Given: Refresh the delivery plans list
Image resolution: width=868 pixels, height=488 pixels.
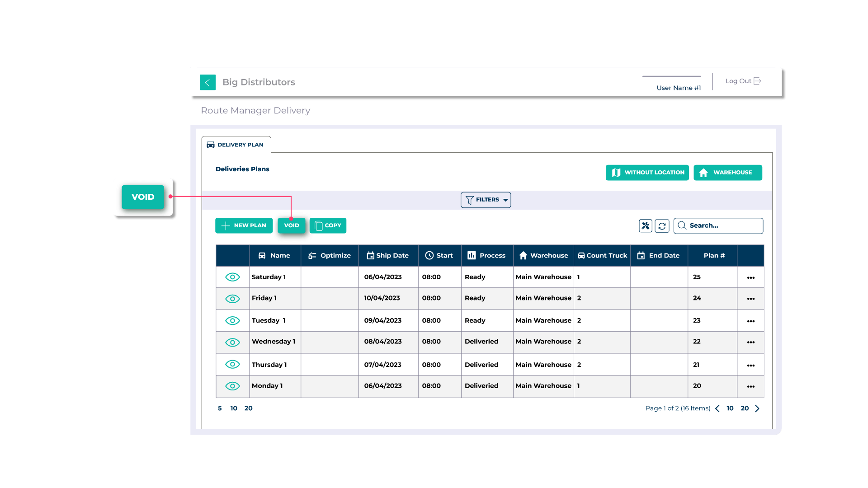Looking at the screenshot, I should tap(662, 226).
